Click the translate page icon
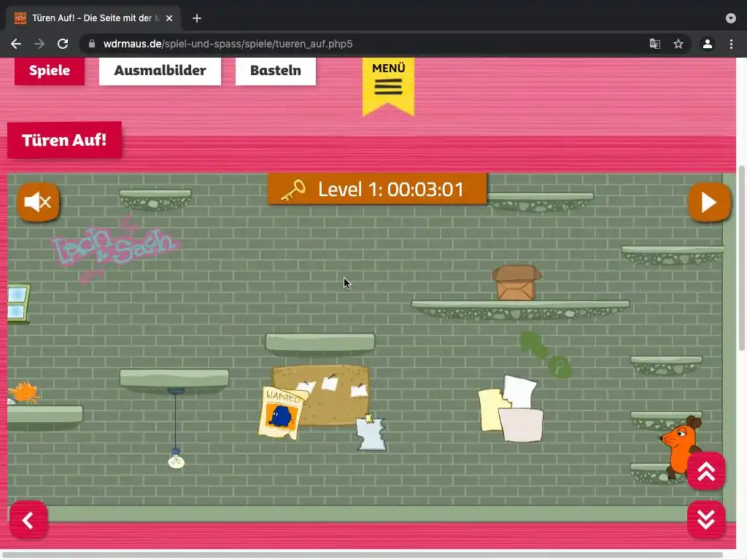 coord(655,44)
